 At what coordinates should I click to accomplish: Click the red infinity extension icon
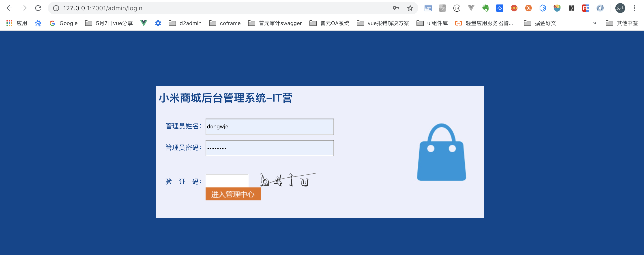click(x=514, y=8)
